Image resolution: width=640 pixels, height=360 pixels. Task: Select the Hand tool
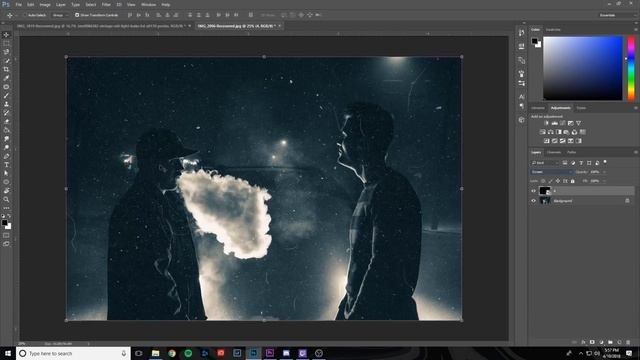pyautogui.click(x=6, y=191)
